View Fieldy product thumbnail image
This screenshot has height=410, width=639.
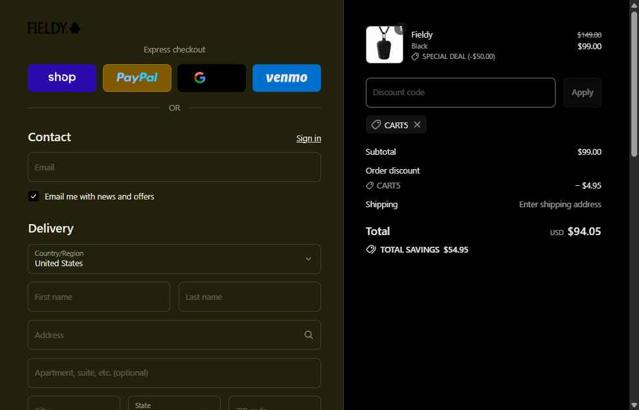click(384, 45)
